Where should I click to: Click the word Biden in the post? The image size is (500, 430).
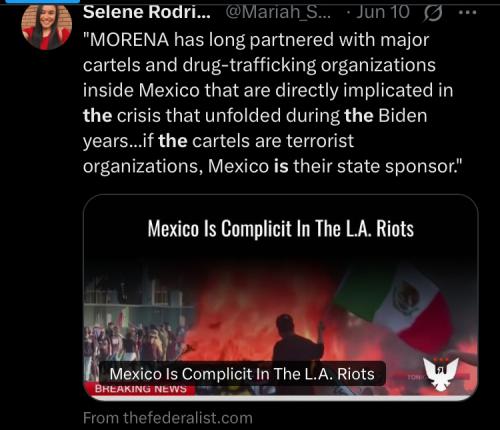click(x=403, y=116)
